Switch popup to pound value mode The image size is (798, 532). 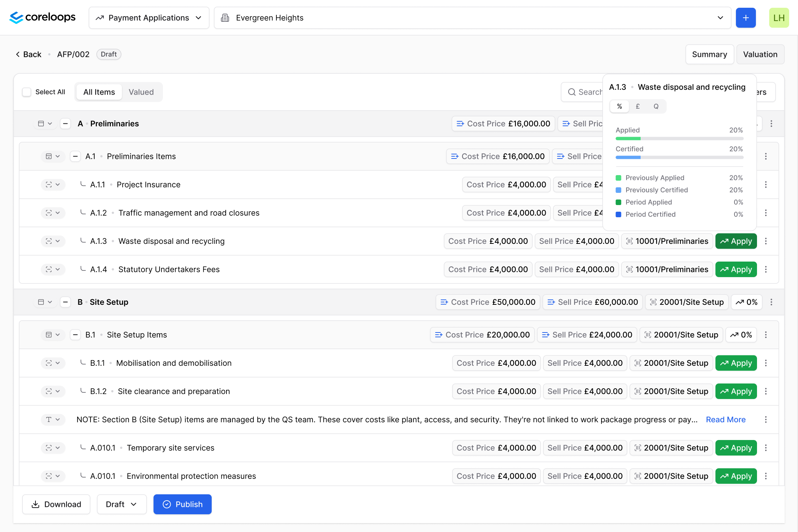pos(638,106)
